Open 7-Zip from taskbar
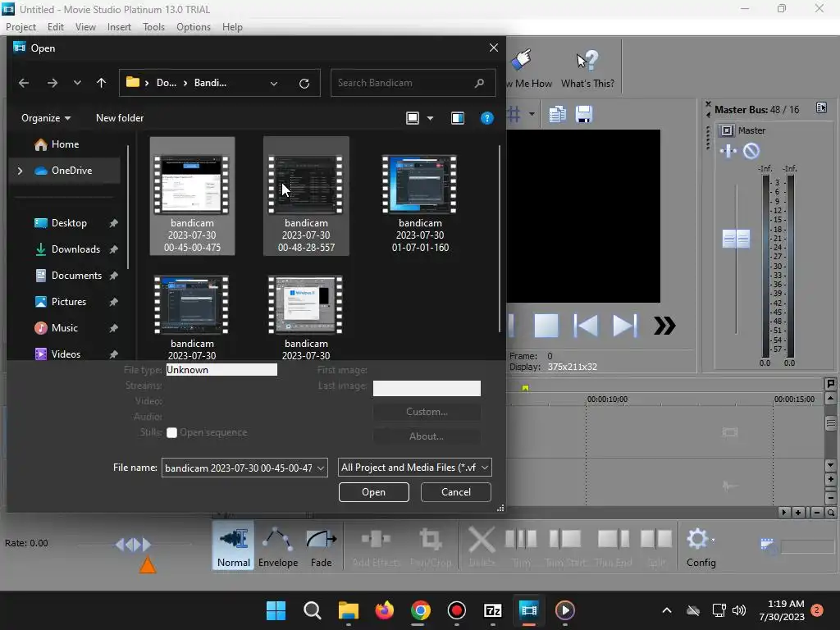 (492, 610)
